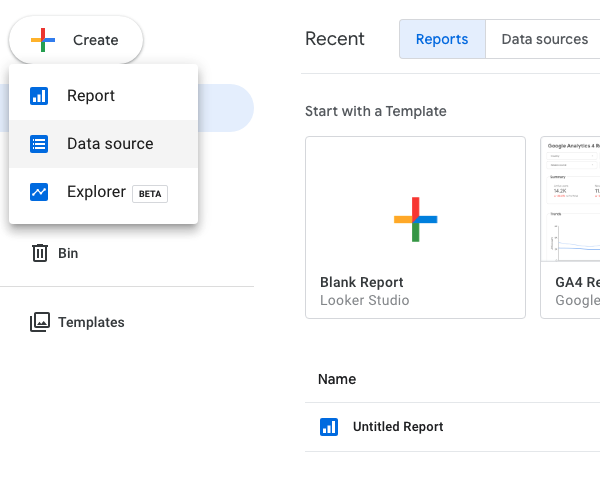Viewport: 600px width, 478px height.
Task: Click the Report bar chart icon
Action: coord(39,96)
